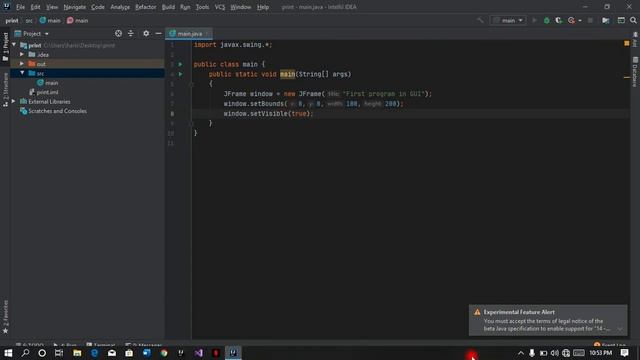Show hidden system tray icons chevron
Viewport: 640px width, 360px height.
(x=520, y=353)
